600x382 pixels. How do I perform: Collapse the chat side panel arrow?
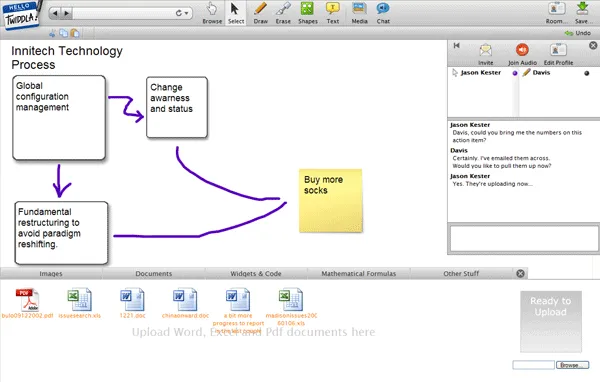(x=457, y=46)
